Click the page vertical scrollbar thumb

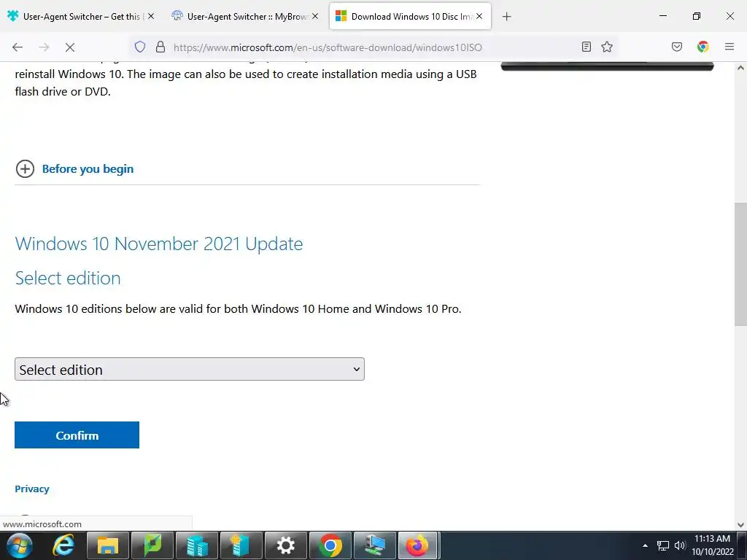tap(740, 264)
